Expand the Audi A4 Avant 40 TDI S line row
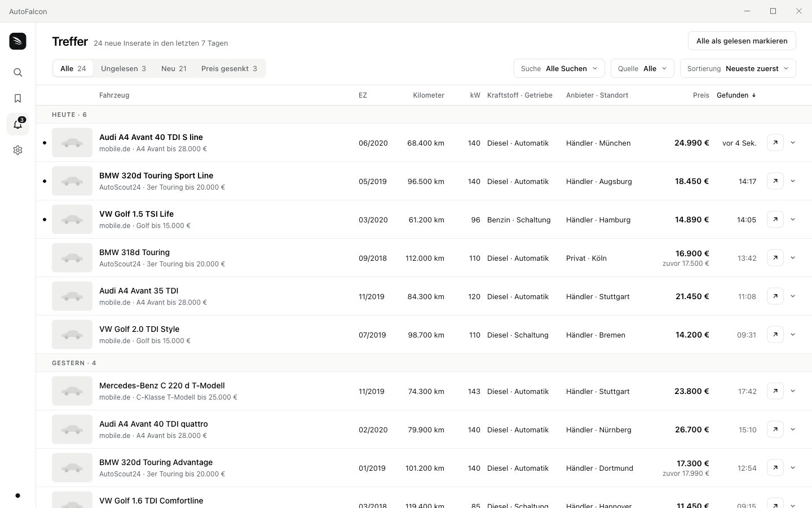This screenshot has width=812, height=508. [x=793, y=143]
